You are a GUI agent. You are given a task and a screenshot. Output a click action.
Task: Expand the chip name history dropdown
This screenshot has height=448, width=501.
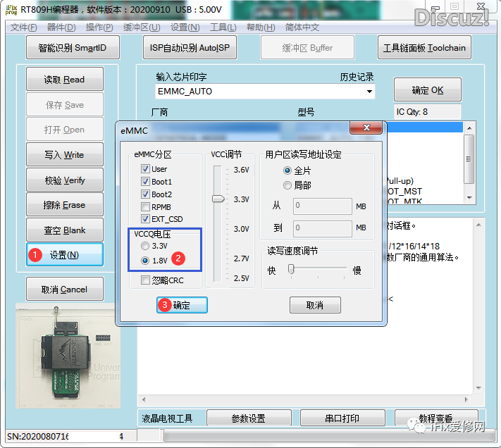coord(369,92)
